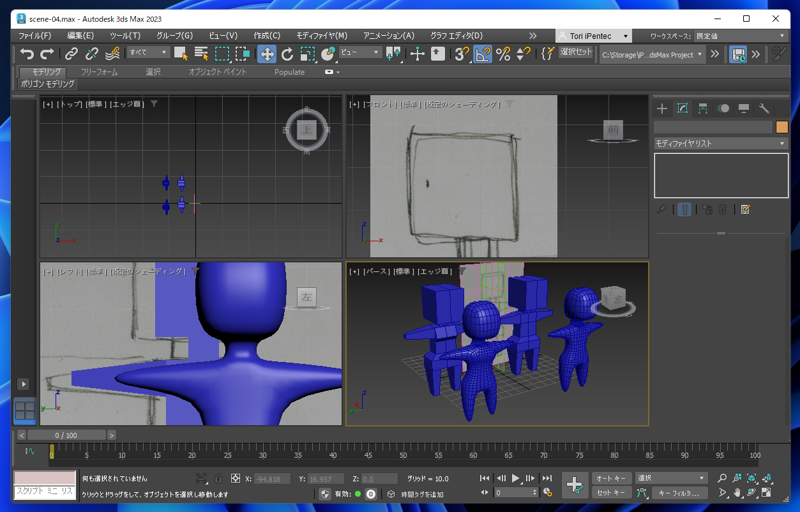Image resolution: width=800 pixels, height=512 pixels.
Task: Switch to the フリーフォーム ribbon tab
Action: pyautogui.click(x=99, y=72)
